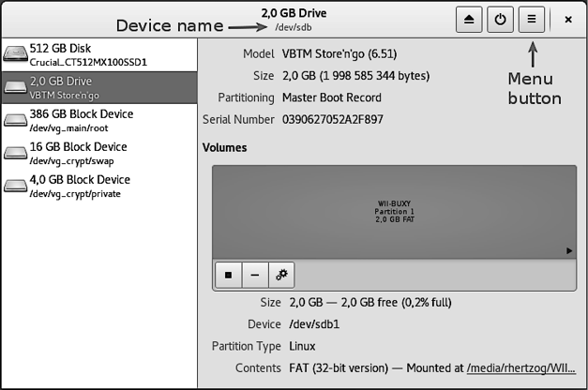Click the mounted triangle indicator in volume
Screen dimensions: 588x390
click(x=568, y=251)
